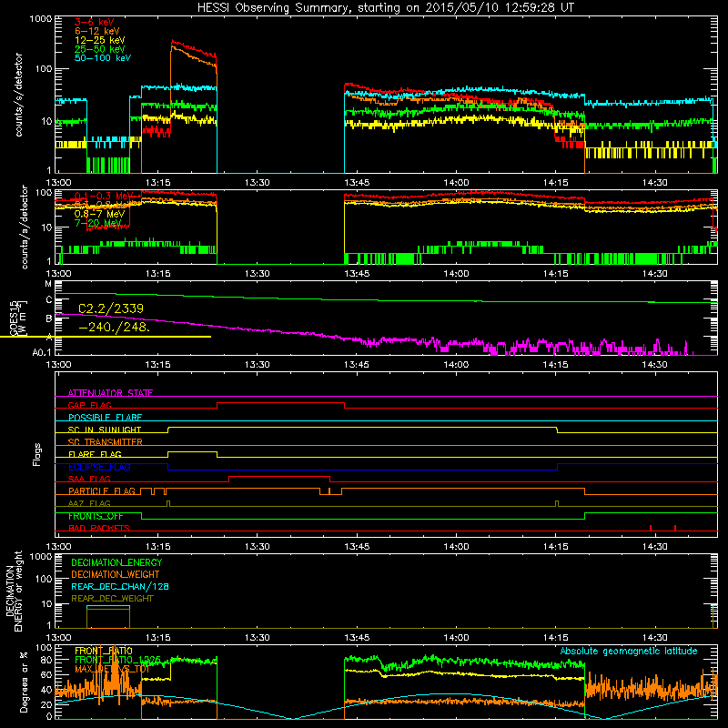Click the AAZ_FLAG pulse near 14:15
This screenshot has width=728, height=728.
[557, 504]
